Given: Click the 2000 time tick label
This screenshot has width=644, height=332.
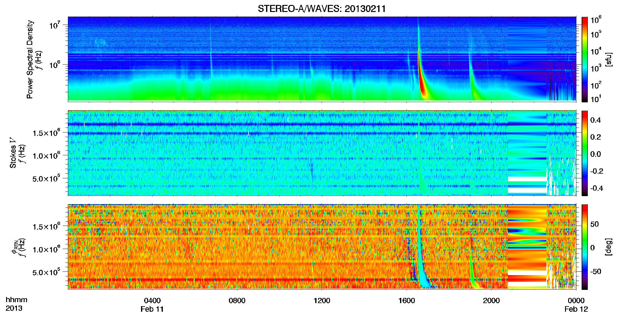Looking at the screenshot, I should pos(491,301).
